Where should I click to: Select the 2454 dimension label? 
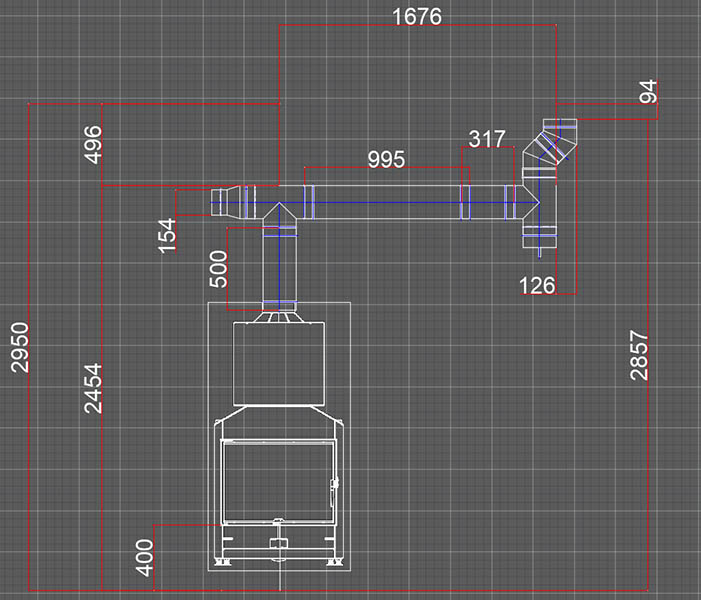93,388
